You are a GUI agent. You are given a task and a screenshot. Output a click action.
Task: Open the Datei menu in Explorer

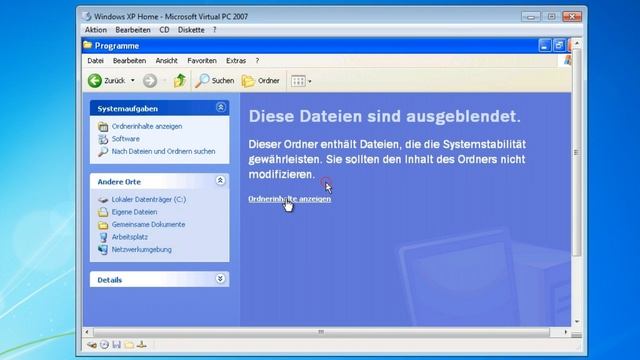[x=96, y=60]
